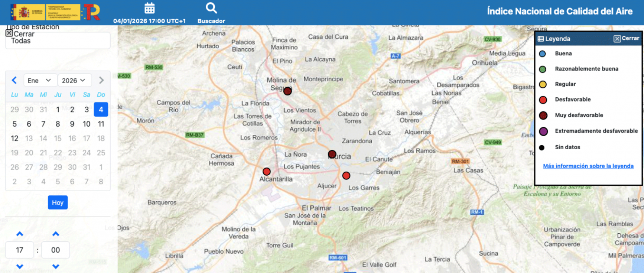Close the station type filter panel
Viewport: 644px width, 273px height.
pyautogui.click(x=20, y=34)
